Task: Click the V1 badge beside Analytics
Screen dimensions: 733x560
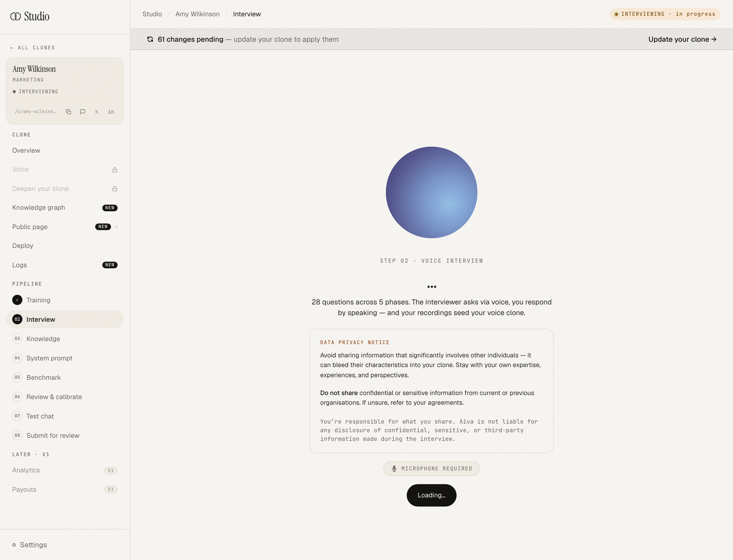Action: [111, 470]
